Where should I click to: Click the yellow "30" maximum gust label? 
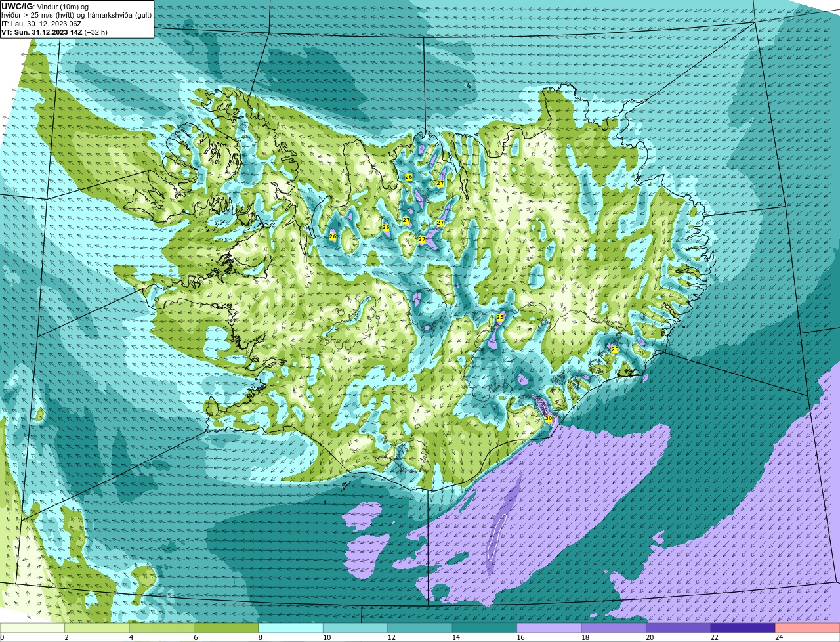point(549,418)
